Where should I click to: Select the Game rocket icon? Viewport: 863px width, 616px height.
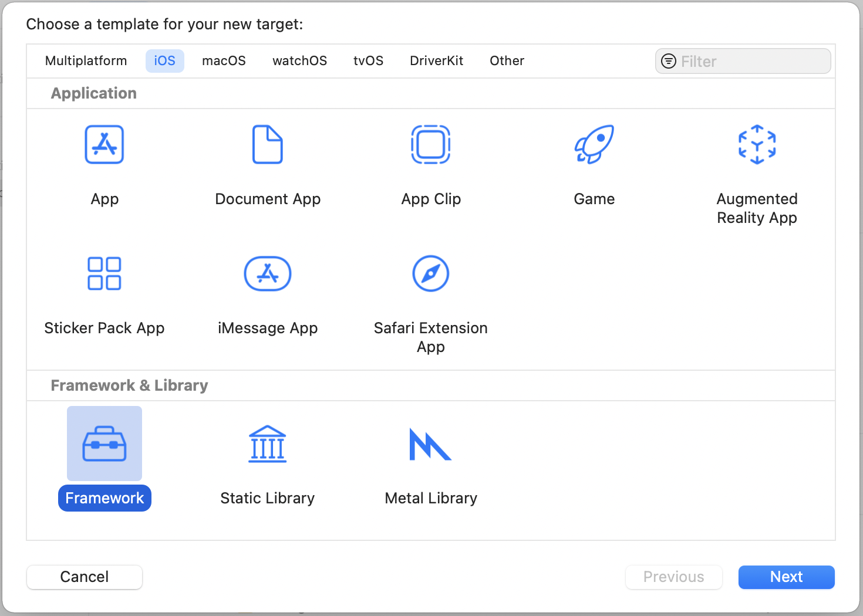pyautogui.click(x=594, y=144)
